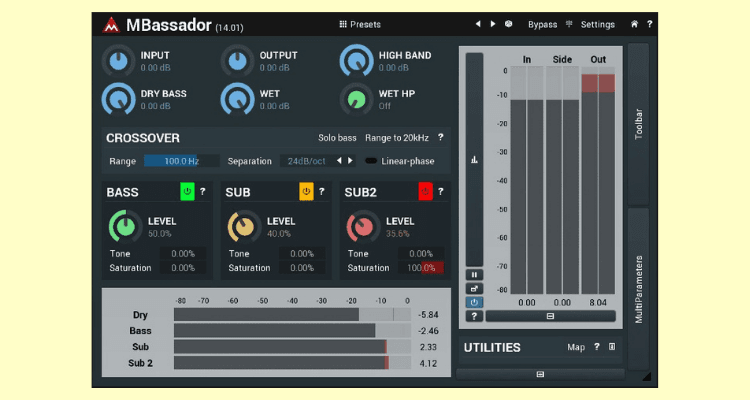Click the Sub 2 meter value 4.12
Screen dimensions: 750x400
click(x=428, y=363)
